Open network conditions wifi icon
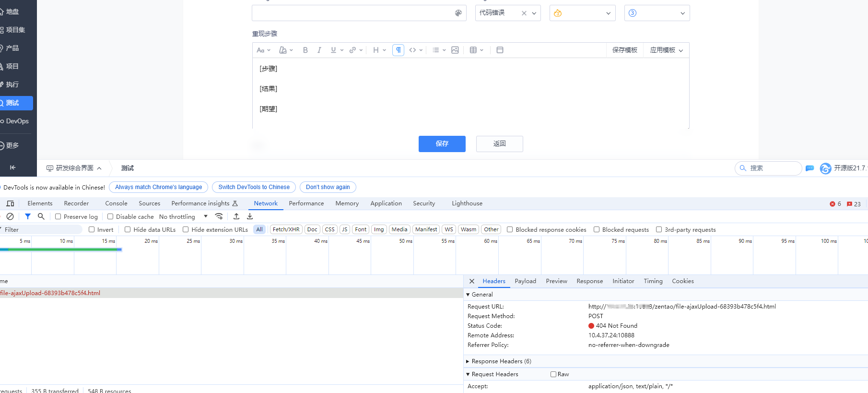 pos(219,216)
